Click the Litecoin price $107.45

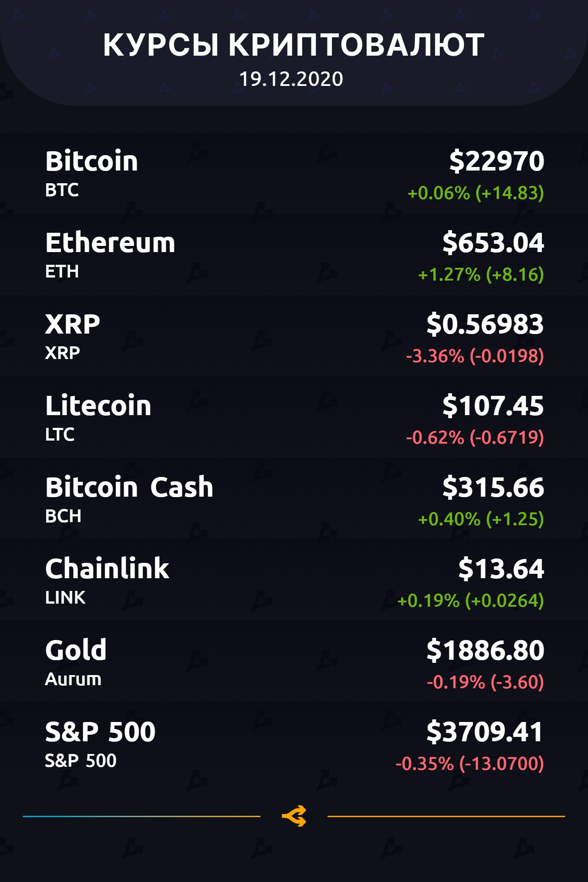tap(493, 406)
